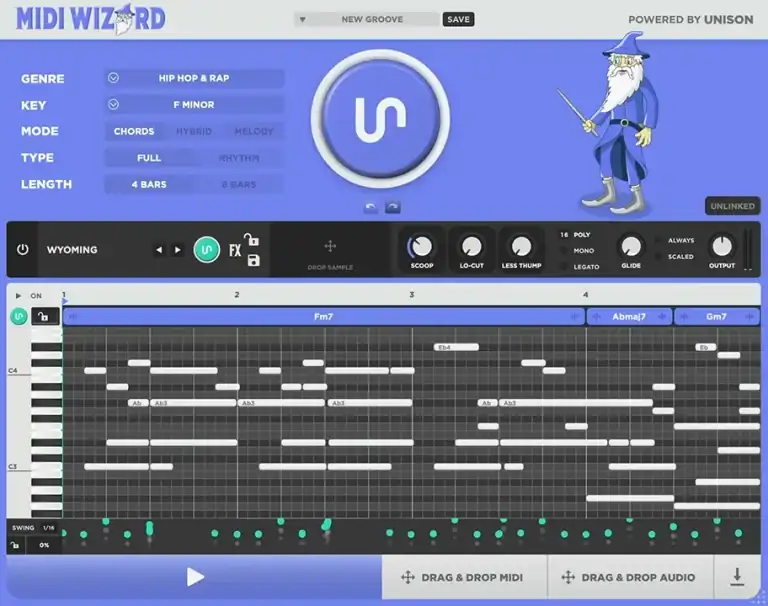Select the Eb4 note in the piano roll
768x606 pixels.
coord(456,347)
